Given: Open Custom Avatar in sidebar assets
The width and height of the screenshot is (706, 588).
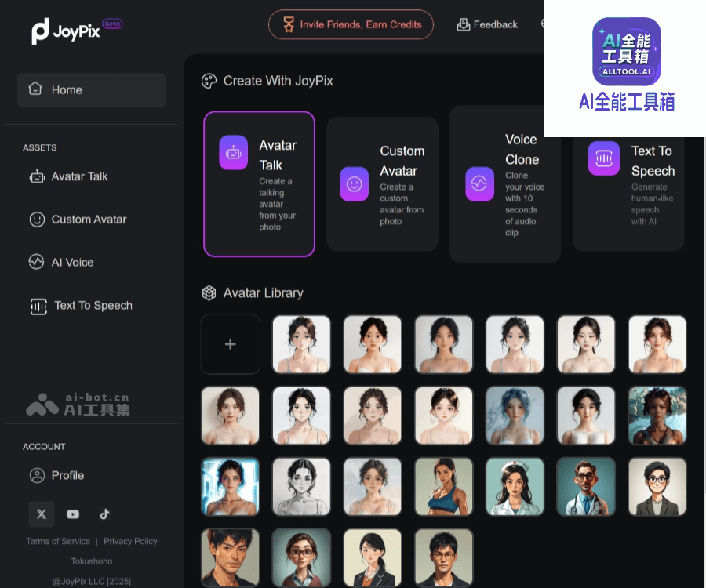Looking at the screenshot, I should click(78, 220).
